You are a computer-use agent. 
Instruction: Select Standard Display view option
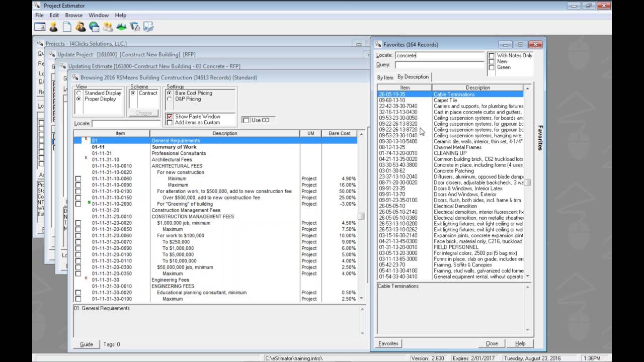[79, 93]
